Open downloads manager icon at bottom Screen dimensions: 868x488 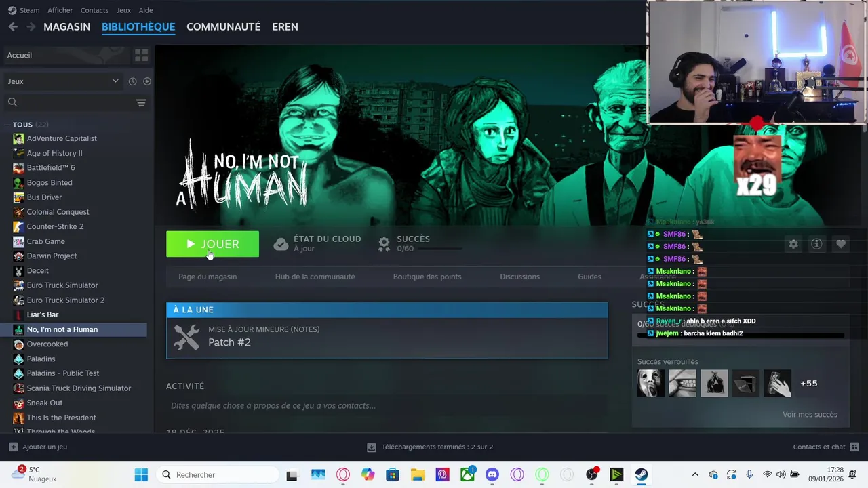[372, 447]
